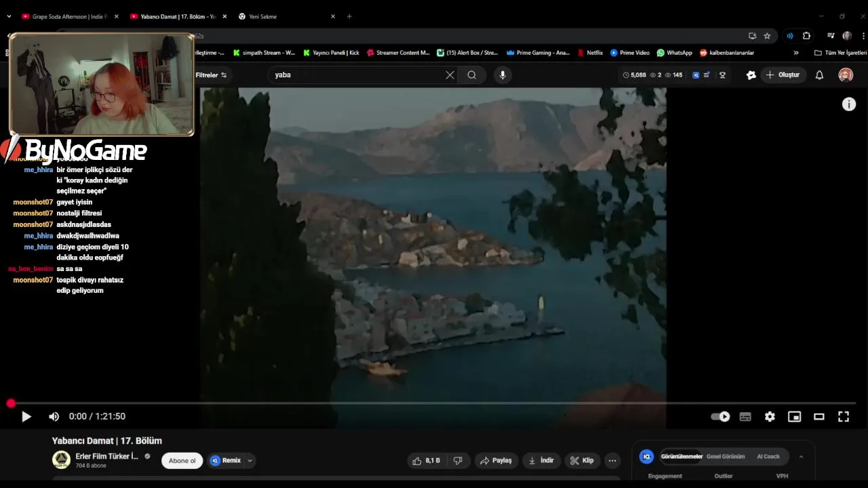
Task: Play the Yabancı Damat video
Action: click(26, 417)
